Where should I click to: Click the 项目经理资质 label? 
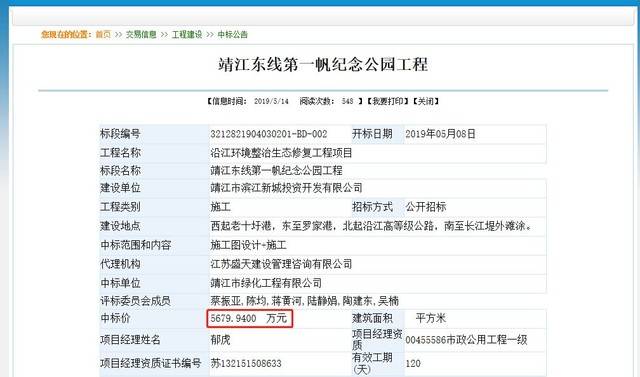click(x=377, y=339)
